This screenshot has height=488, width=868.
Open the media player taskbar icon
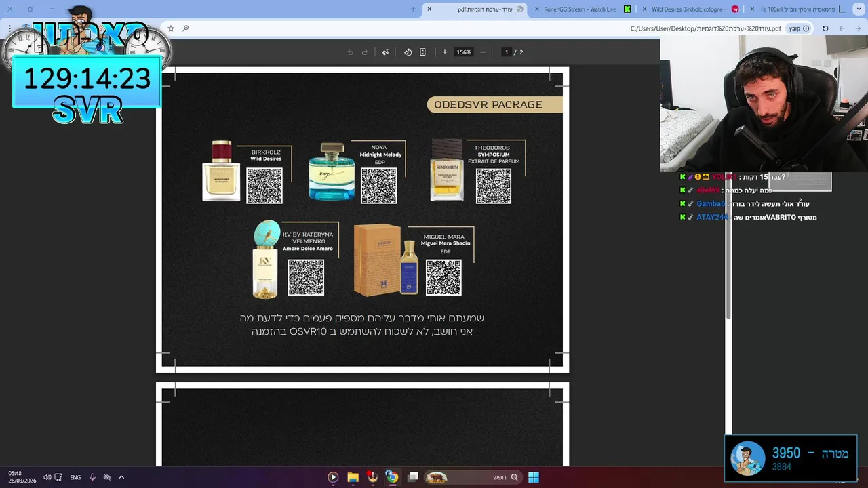[333, 477]
